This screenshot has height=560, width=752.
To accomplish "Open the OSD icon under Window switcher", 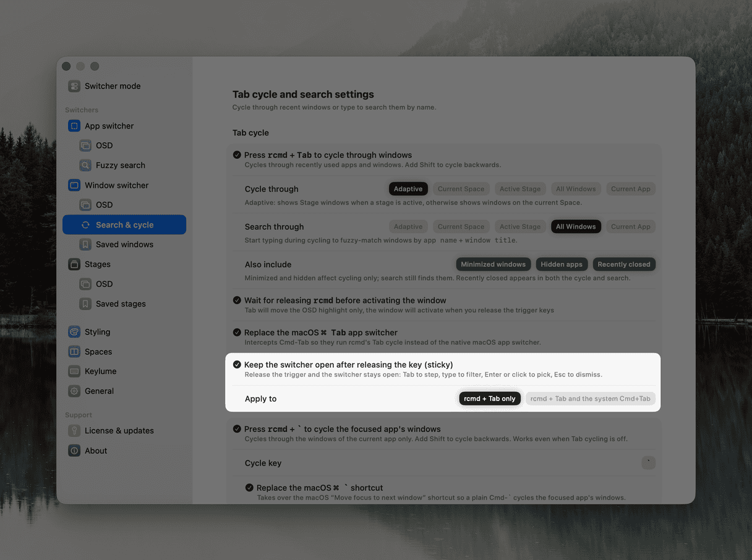I will (x=85, y=205).
